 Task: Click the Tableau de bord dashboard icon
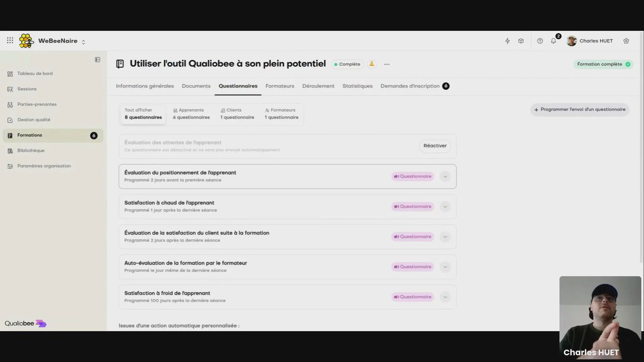point(10,74)
